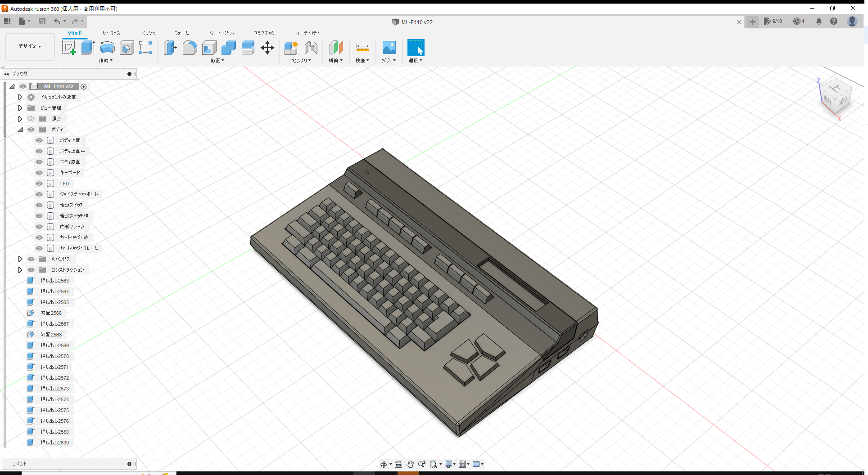The height and width of the screenshot is (475, 868).
Task: Hide the LED body
Action: point(39,183)
